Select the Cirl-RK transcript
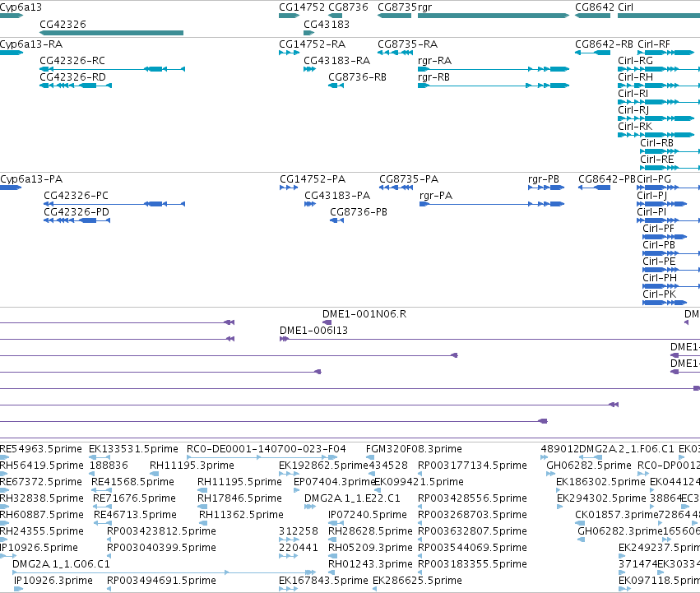700x593 pixels. [x=656, y=135]
